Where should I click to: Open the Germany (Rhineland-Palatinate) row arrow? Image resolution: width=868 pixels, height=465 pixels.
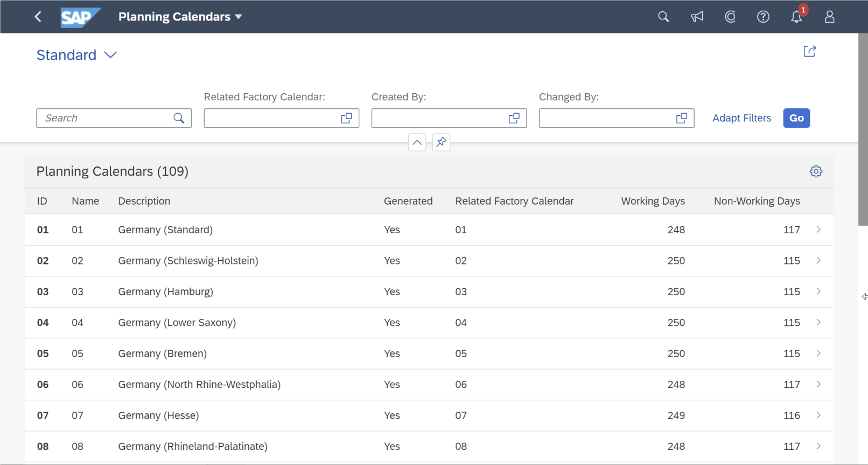pos(818,446)
